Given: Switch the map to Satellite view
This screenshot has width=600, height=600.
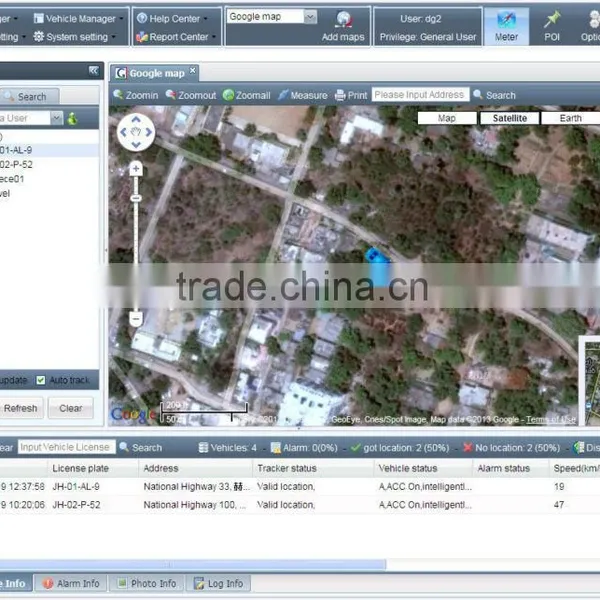Looking at the screenshot, I should 510,118.
